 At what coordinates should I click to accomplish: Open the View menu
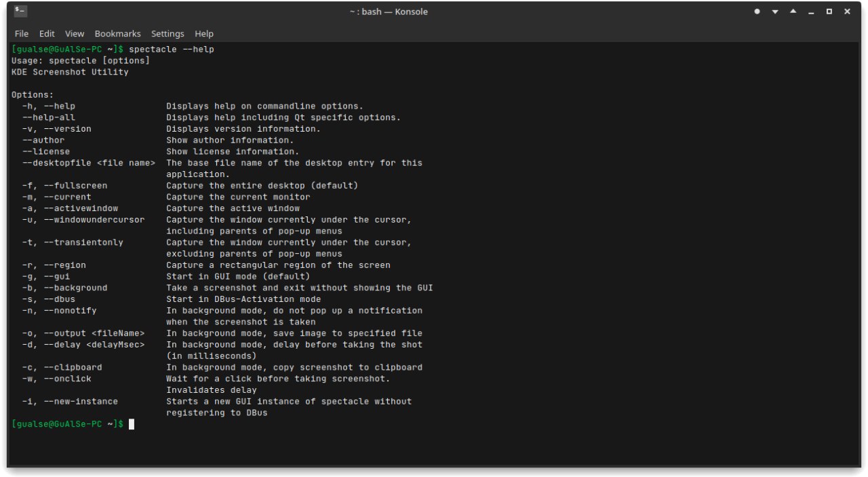pos(75,34)
